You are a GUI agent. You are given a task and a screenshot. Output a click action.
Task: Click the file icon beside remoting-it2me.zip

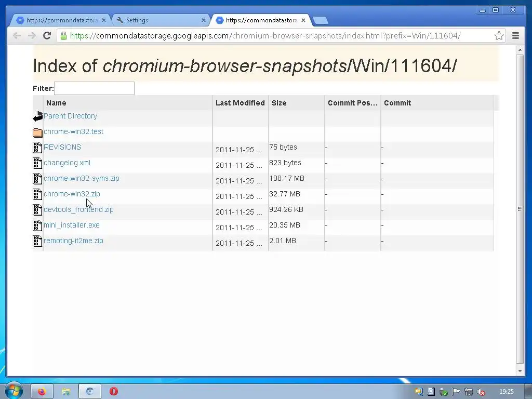[37, 241]
